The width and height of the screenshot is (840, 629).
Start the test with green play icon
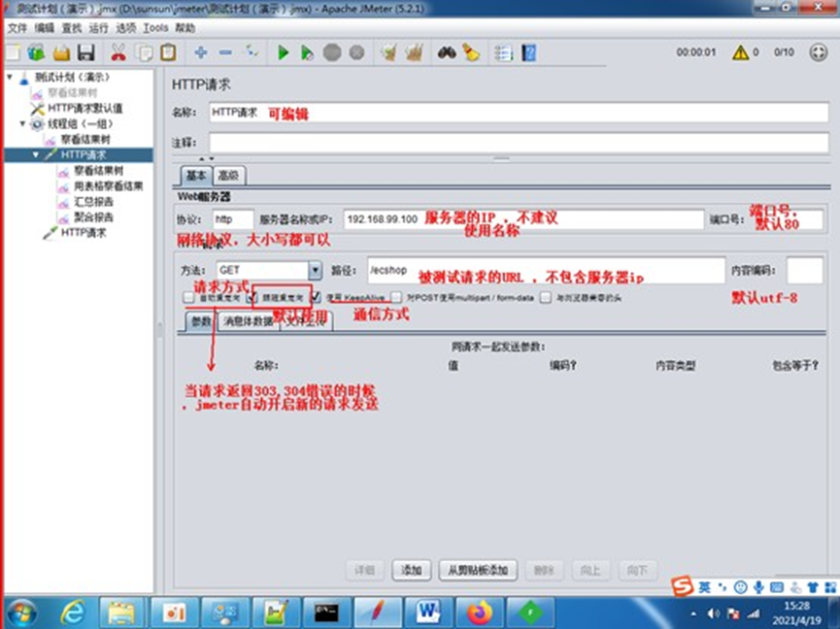pos(283,52)
